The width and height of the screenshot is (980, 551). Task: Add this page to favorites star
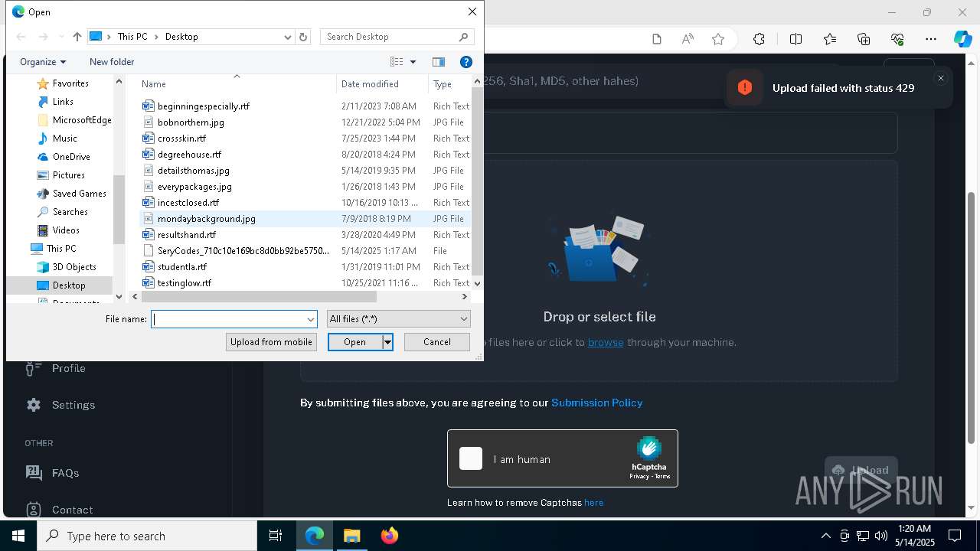pyautogui.click(x=718, y=39)
